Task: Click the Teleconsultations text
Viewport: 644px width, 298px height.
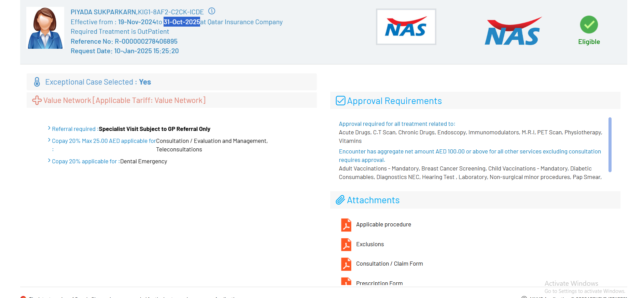Action: tap(179, 149)
